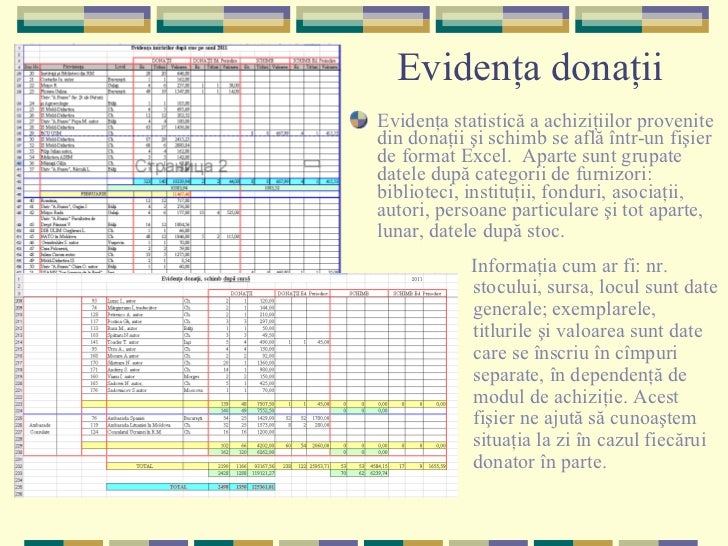
Task: Click the words 'format Excel' in first paragraph
Action: click(456, 156)
